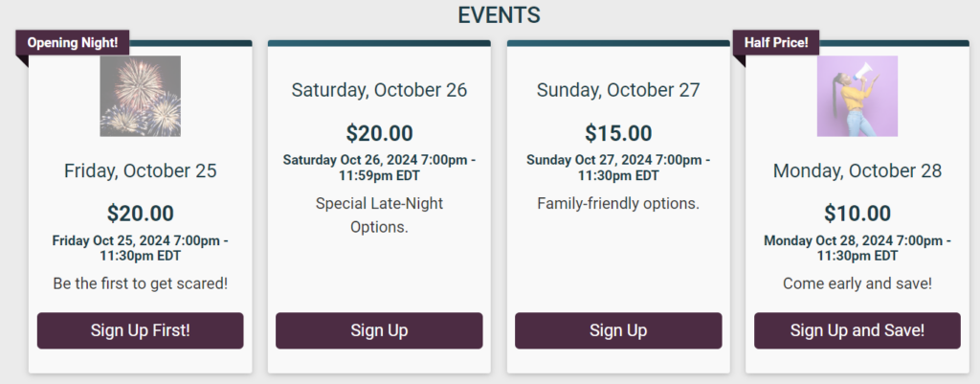Click the Half Price! ribbon badge

pos(775,43)
